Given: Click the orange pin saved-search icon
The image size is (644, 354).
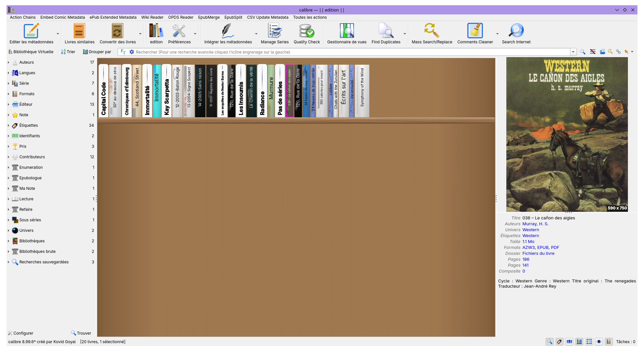Looking at the screenshot, I should [626, 52].
